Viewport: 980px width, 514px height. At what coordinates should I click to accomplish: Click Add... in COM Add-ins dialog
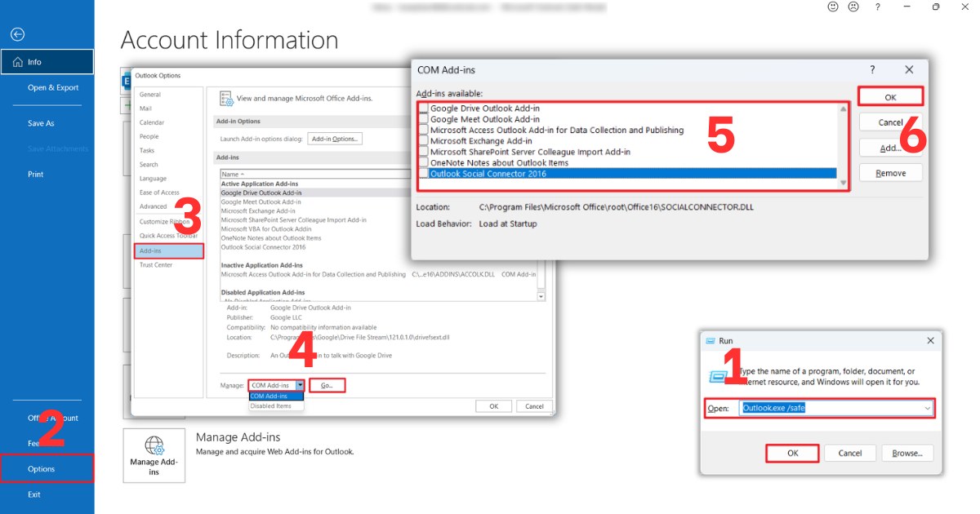[x=891, y=148]
